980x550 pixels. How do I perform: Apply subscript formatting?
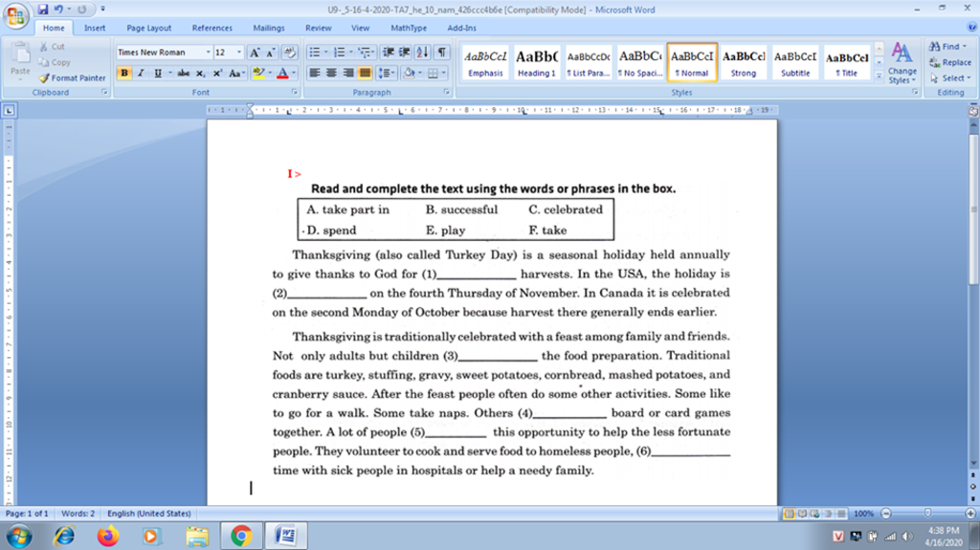point(200,73)
